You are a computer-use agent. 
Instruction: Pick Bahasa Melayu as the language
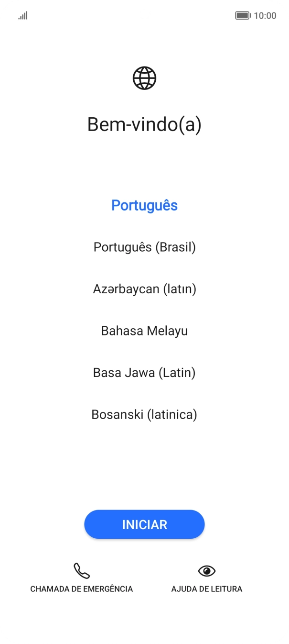pos(144,331)
